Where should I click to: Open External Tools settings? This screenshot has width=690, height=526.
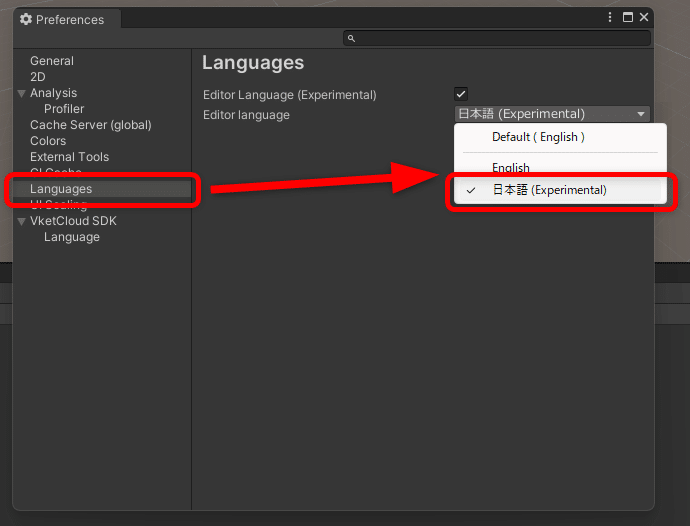point(70,157)
